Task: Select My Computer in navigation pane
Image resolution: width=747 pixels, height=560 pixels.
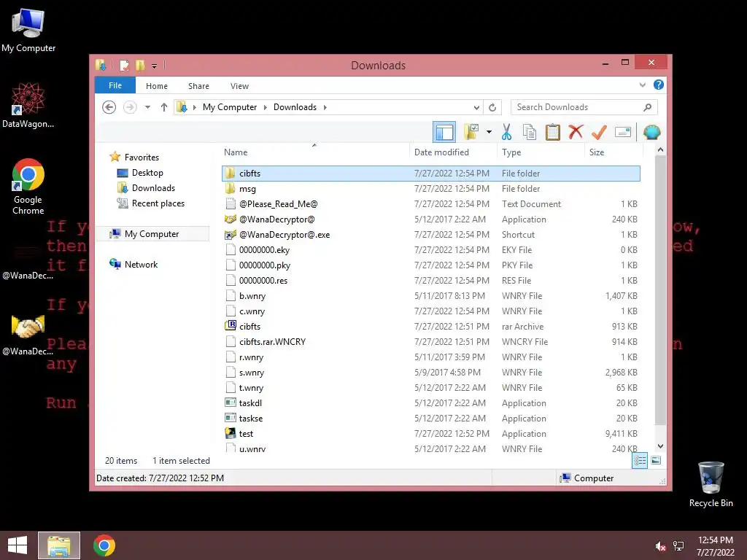Action: click(x=152, y=234)
